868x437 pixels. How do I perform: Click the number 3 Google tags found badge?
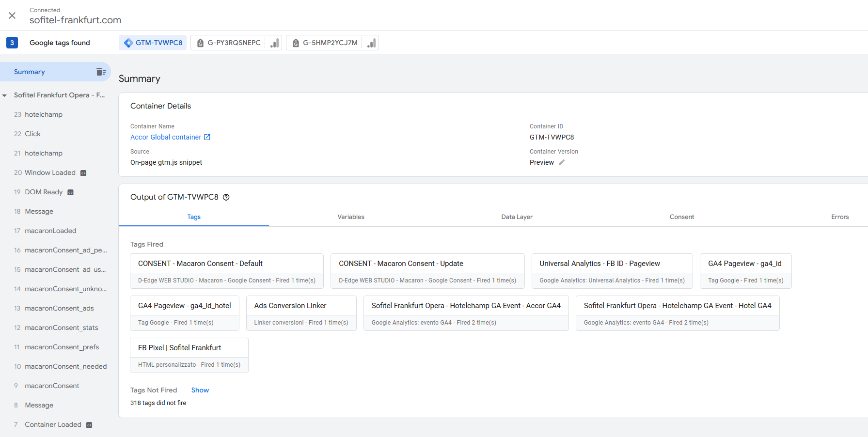(x=12, y=43)
